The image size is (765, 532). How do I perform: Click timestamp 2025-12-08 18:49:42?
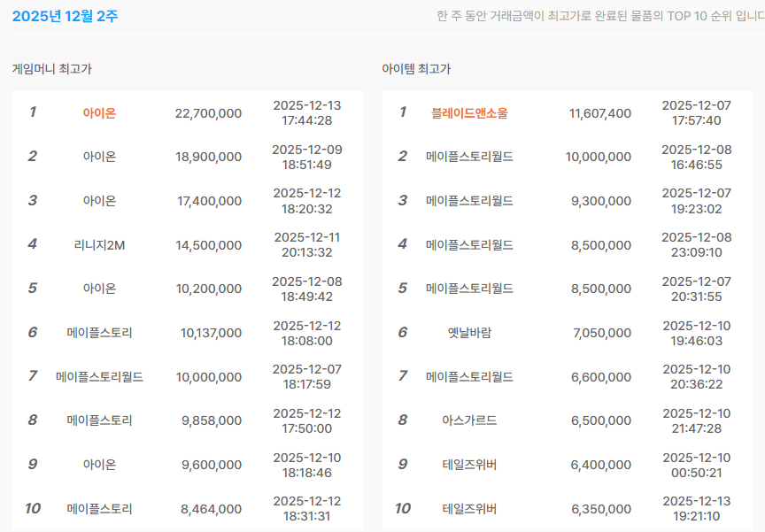(x=307, y=289)
